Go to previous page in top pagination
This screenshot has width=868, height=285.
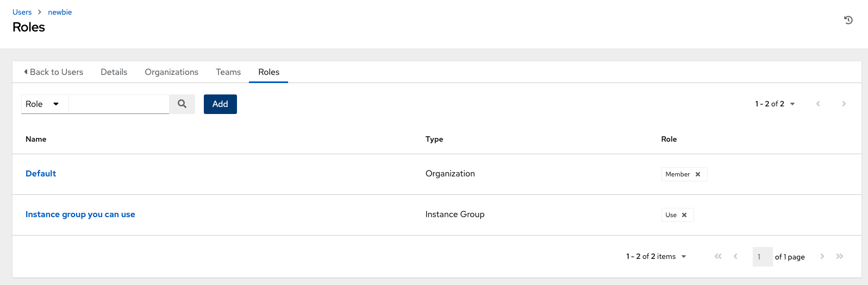point(818,104)
